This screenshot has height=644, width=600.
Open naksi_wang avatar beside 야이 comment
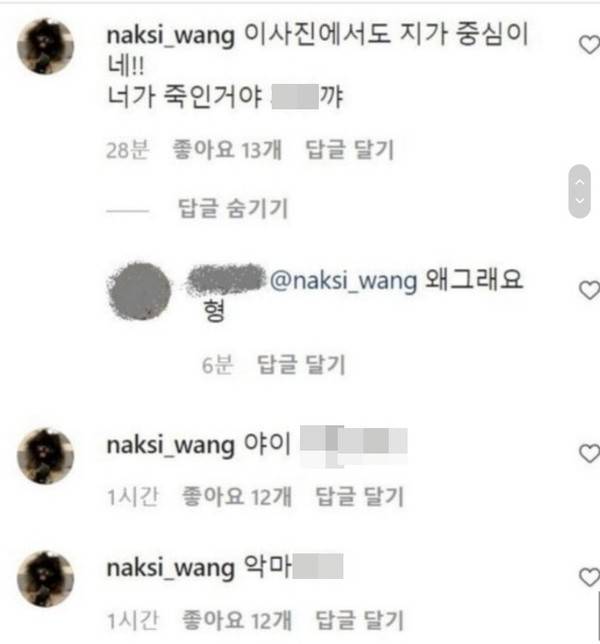(x=45, y=456)
